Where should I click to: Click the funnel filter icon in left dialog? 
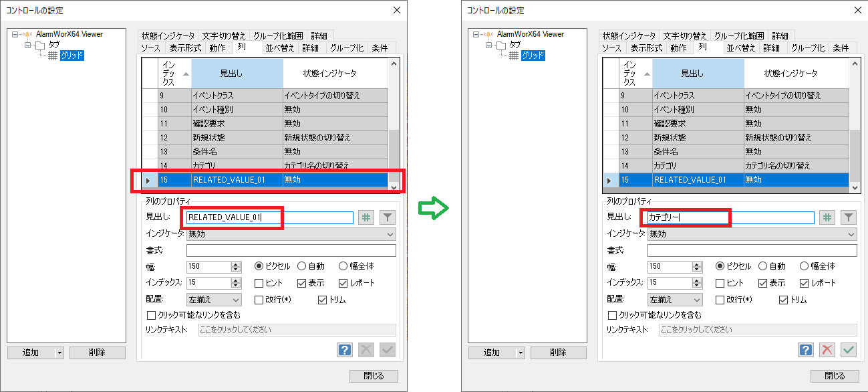click(388, 217)
